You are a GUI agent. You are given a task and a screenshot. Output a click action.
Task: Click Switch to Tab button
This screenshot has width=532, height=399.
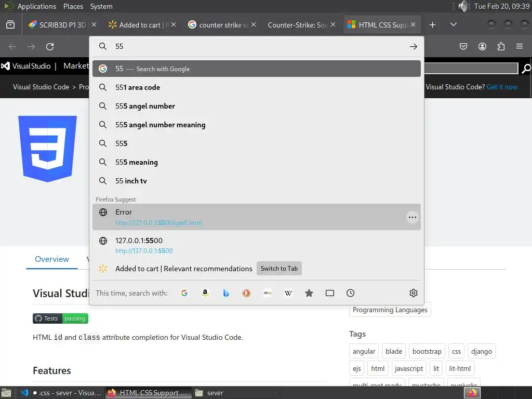coord(279,269)
